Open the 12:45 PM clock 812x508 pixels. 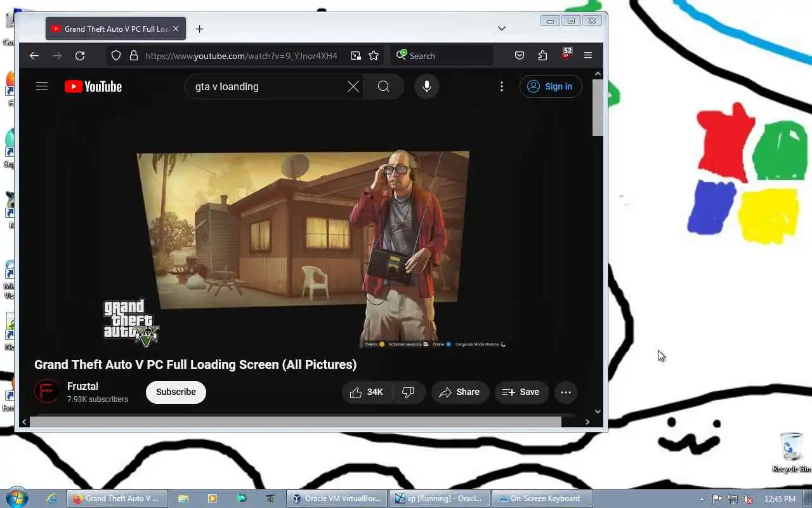pos(780,499)
